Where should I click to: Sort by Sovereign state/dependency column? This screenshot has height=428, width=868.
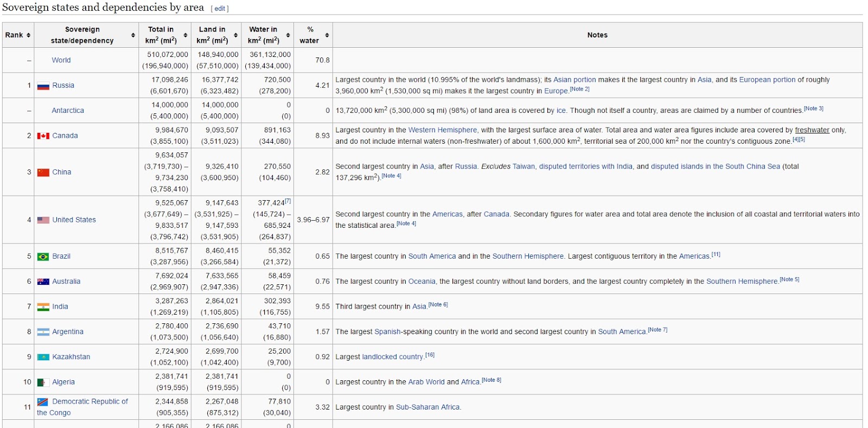(133, 35)
